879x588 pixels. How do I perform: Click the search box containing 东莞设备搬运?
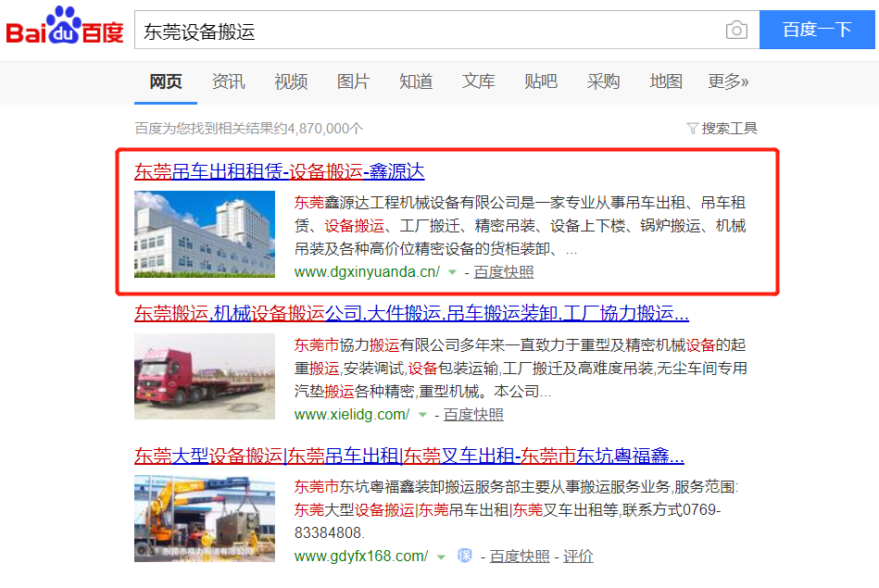pos(430,30)
